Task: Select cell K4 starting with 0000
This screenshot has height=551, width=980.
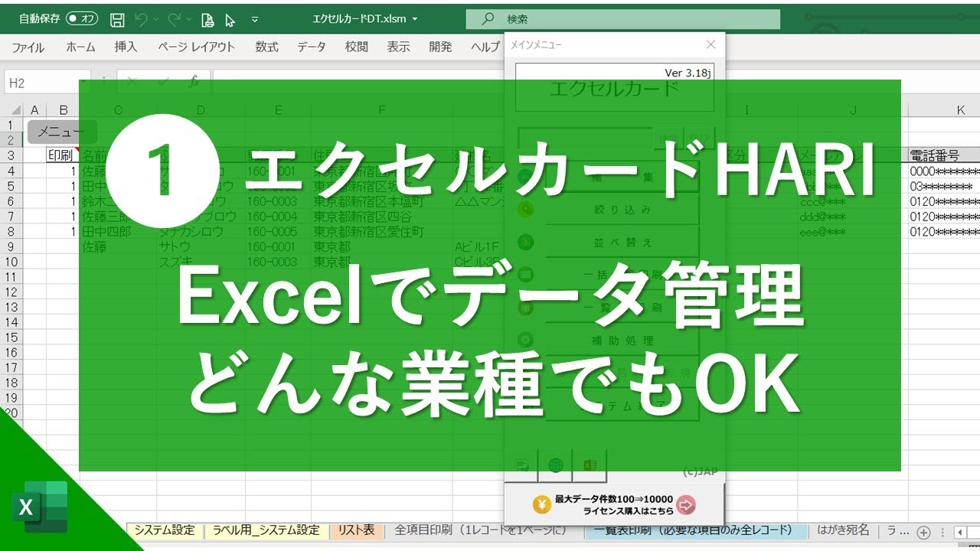Action: (944, 171)
